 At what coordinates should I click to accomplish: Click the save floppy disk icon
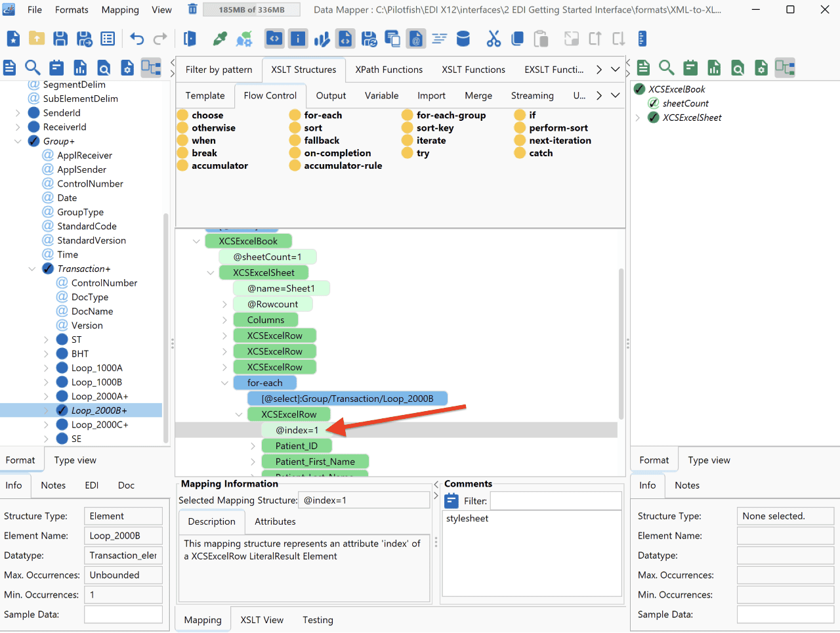click(x=60, y=39)
